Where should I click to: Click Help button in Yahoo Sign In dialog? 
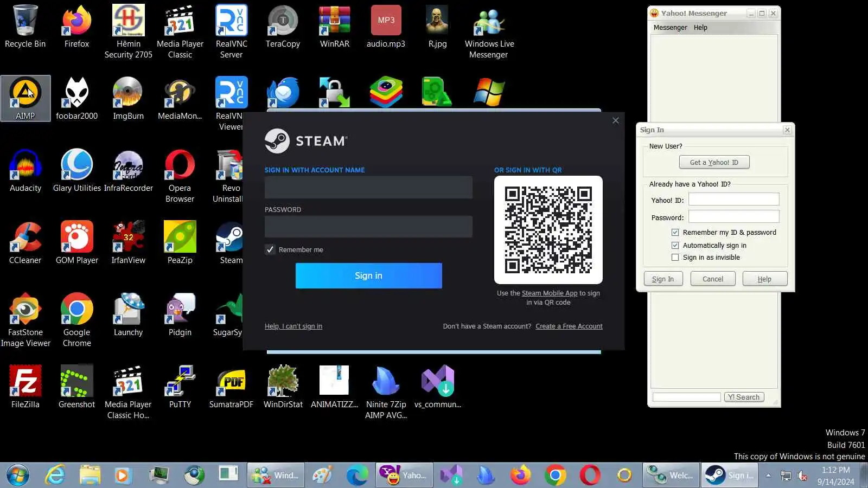point(764,279)
